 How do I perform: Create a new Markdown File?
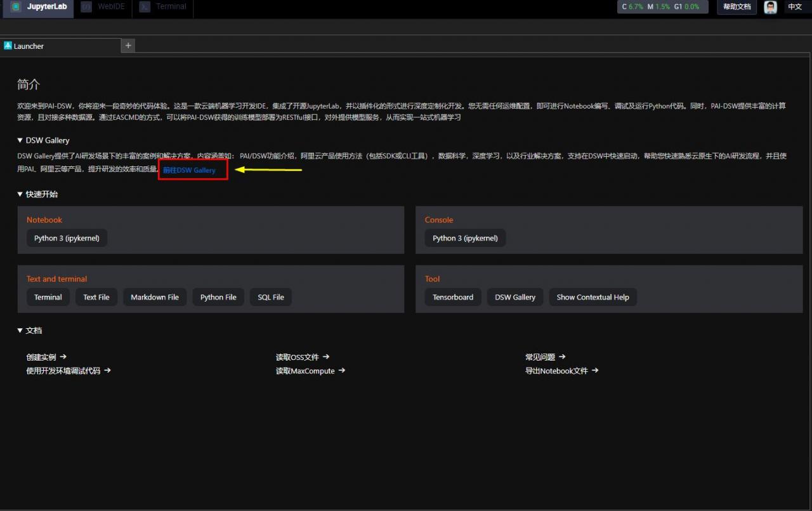(x=155, y=297)
